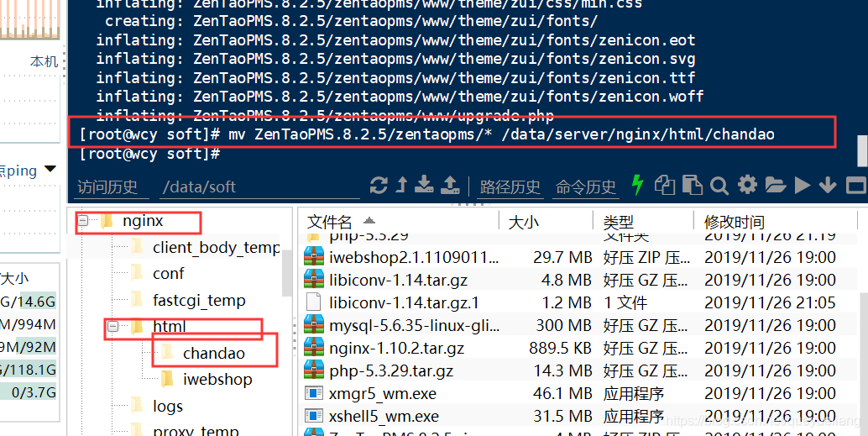Click the zenicon.woff inflating output line

tap(400, 97)
